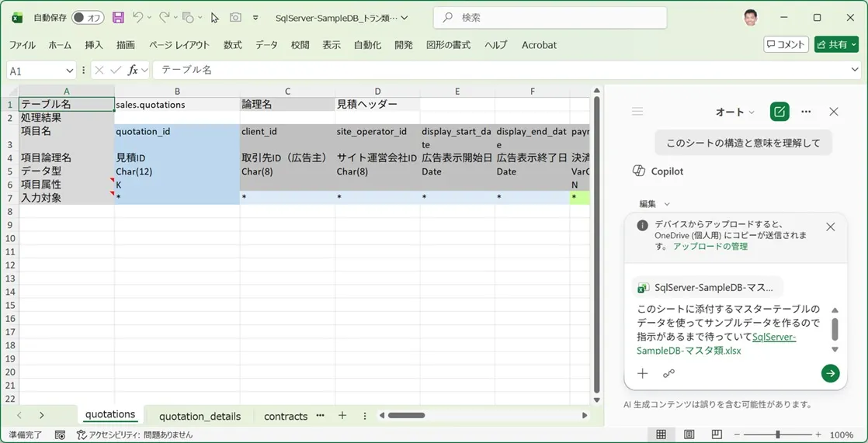
Task: Add a new sheet with plus
Action: 342,415
